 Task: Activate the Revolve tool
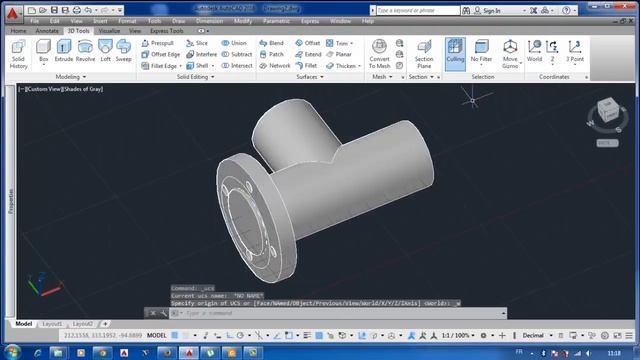point(85,51)
